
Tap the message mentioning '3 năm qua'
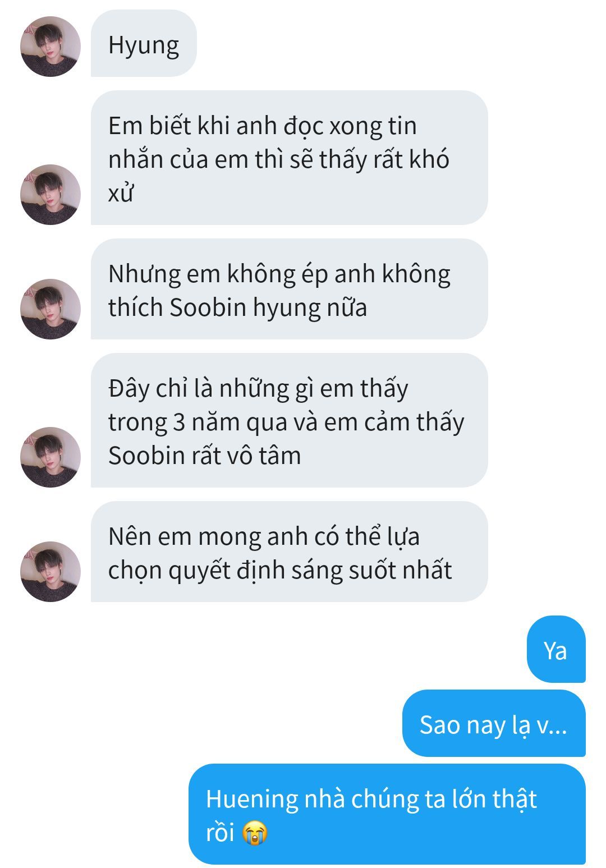click(x=289, y=420)
